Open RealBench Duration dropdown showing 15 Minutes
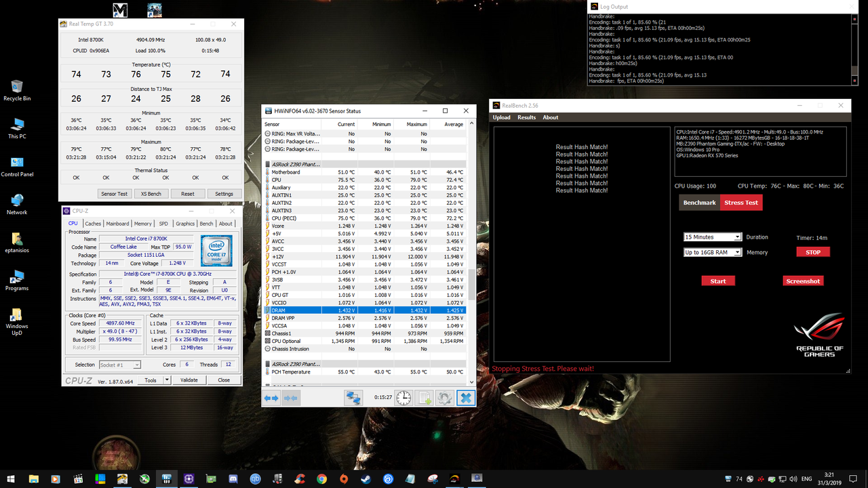Image resolution: width=868 pixels, height=488 pixels. click(713, 237)
